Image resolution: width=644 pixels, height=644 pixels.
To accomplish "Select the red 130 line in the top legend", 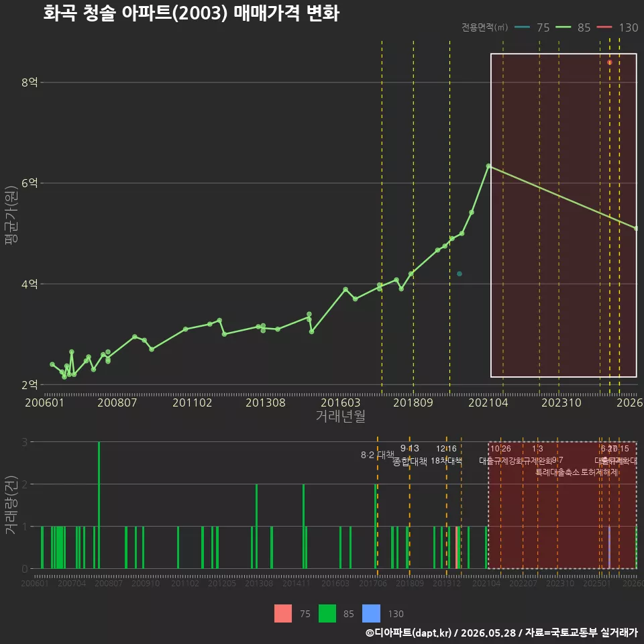I will [604, 28].
